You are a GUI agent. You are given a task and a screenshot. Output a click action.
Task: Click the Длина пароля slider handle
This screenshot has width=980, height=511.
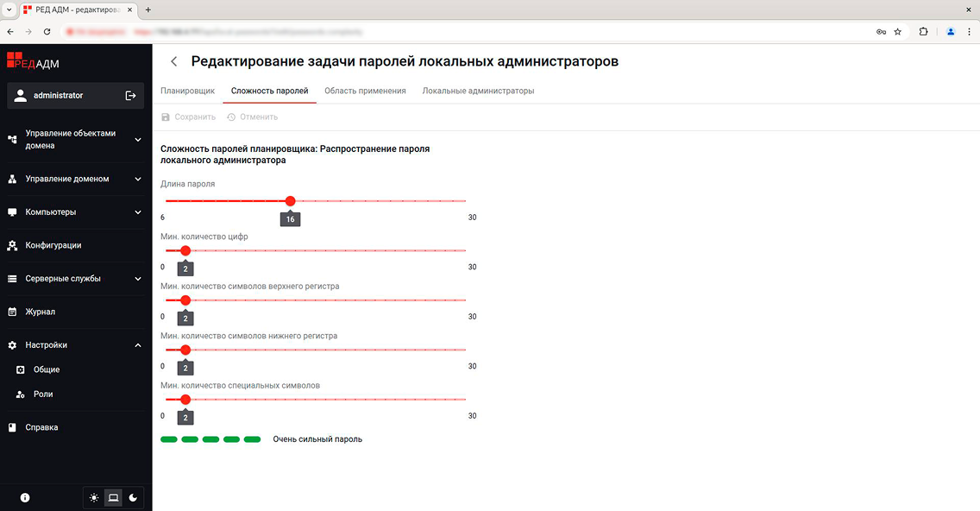coord(290,201)
